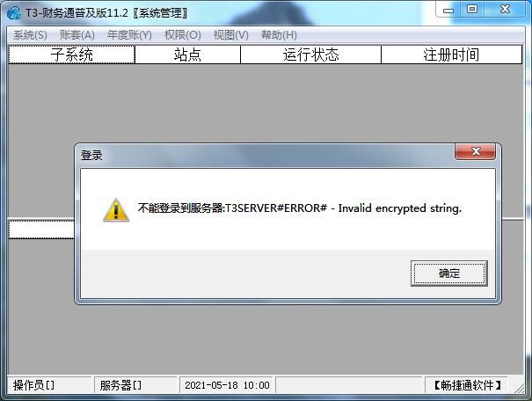Viewport: 532px width, 401px height.
Task: Click the 运行状态 column header
Action: 310,55
